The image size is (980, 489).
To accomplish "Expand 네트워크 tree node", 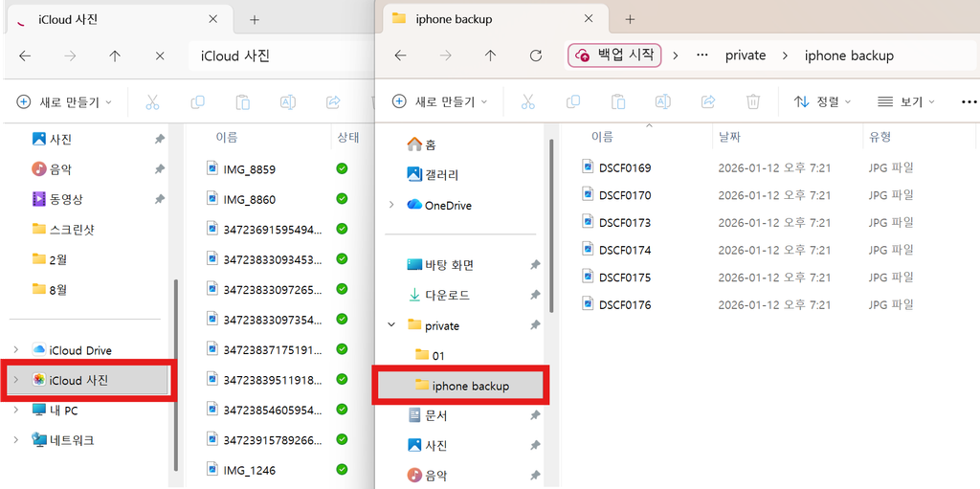I will point(16,439).
